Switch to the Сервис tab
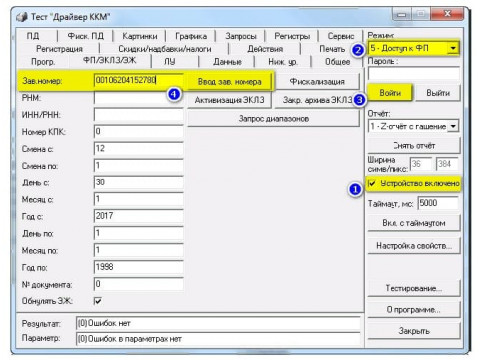The width and height of the screenshot is (480, 360). pyautogui.click(x=341, y=36)
